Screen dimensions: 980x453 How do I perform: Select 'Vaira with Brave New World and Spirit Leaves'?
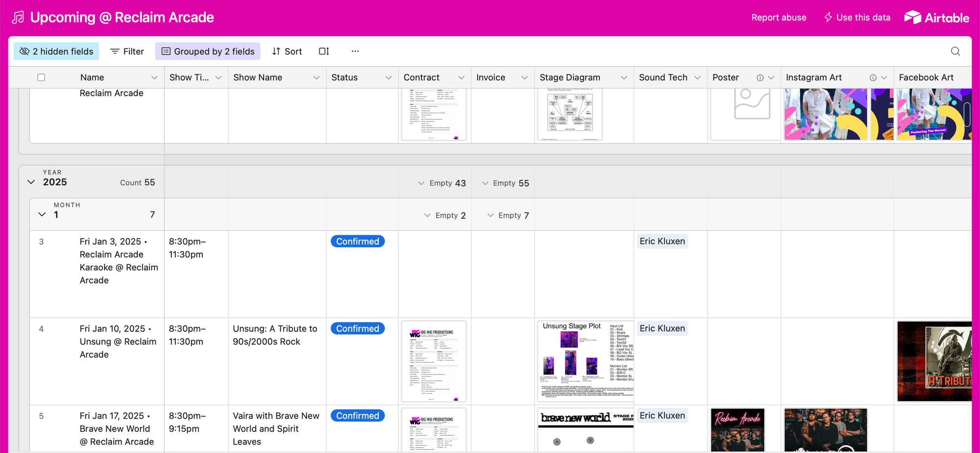[277, 428]
